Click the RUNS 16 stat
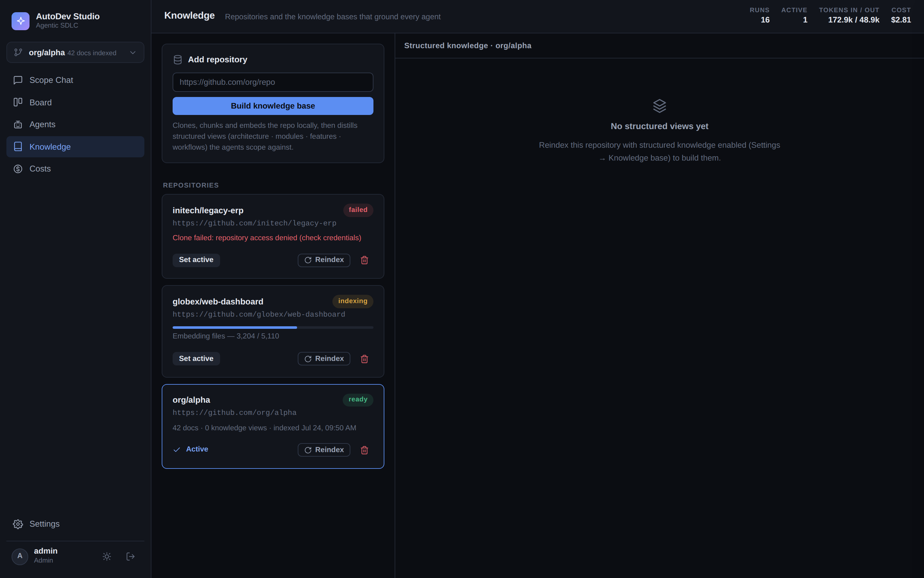 [x=759, y=15]
